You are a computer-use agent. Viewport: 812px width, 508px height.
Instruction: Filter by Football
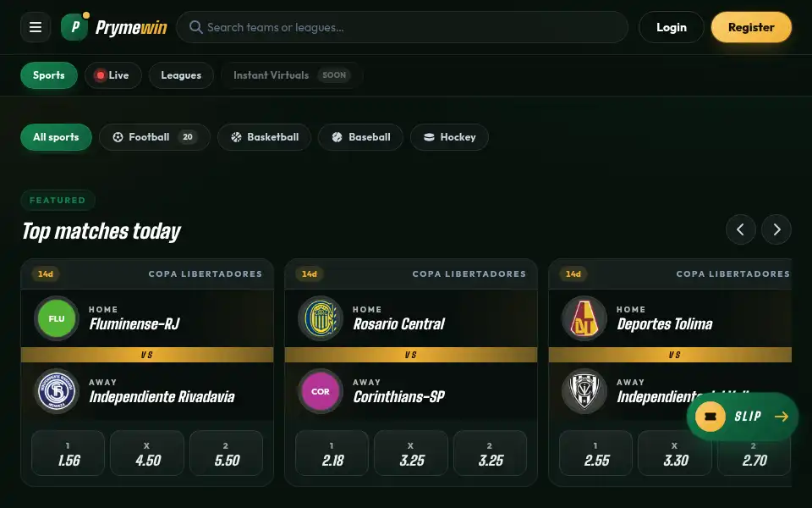pyautogui.click(x=154, y=137)
